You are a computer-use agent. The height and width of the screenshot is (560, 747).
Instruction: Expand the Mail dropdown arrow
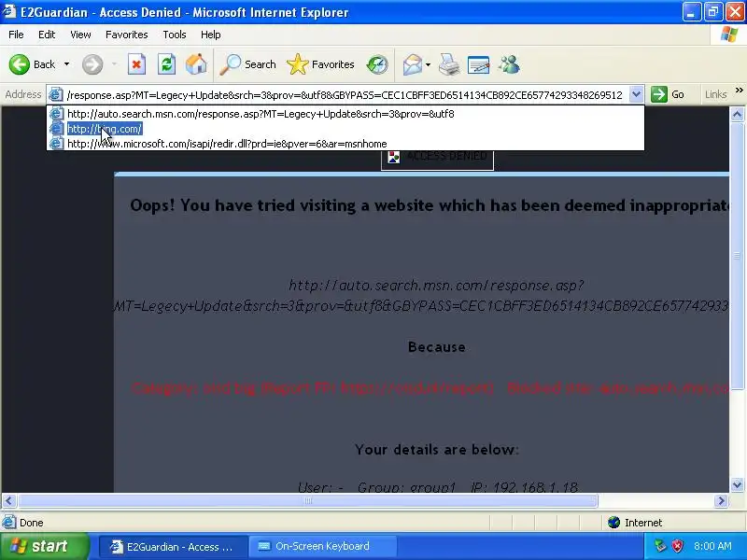(428, 64)
